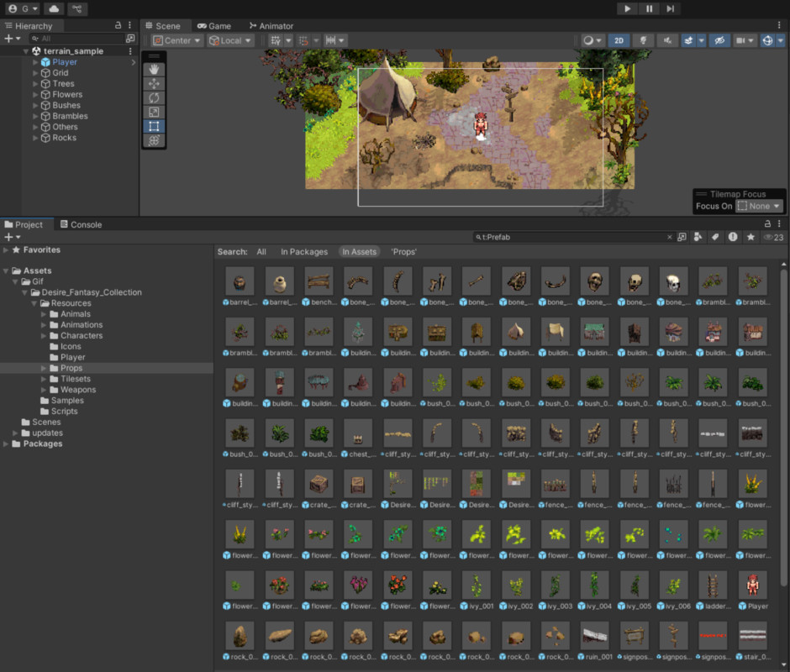This screenshot has width=790, height=672.
Task: Toggle scene lighting
Action: 644,41
